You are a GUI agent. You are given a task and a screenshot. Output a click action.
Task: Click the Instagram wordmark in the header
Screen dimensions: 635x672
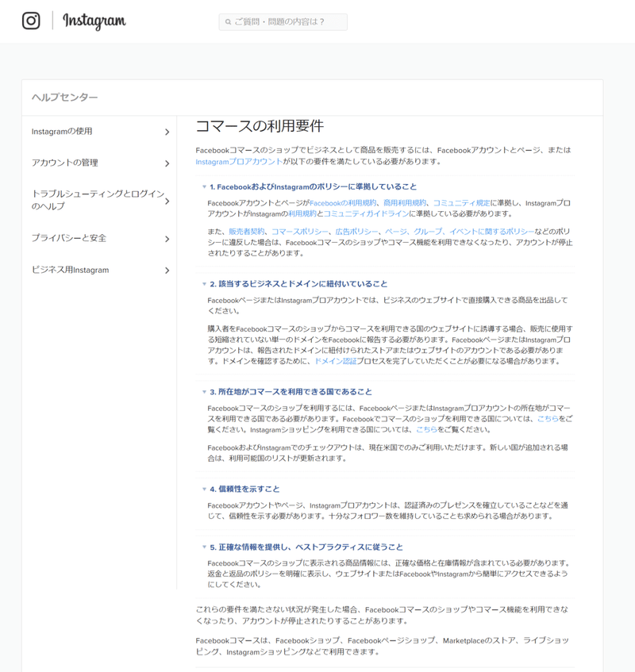93,21
